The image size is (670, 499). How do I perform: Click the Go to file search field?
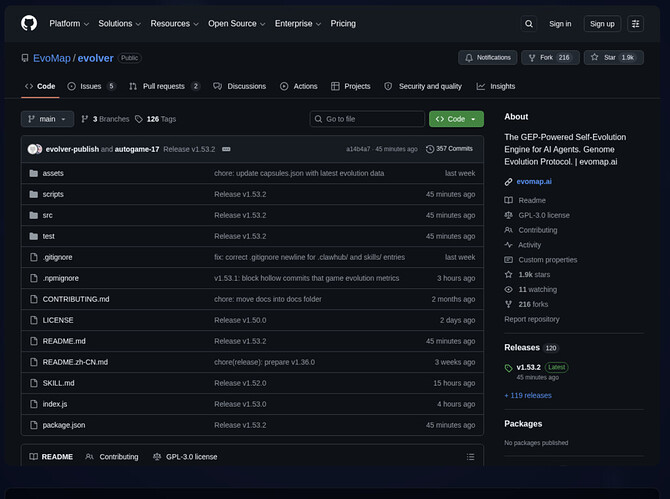pyautogui.click(x=367, y=119)
